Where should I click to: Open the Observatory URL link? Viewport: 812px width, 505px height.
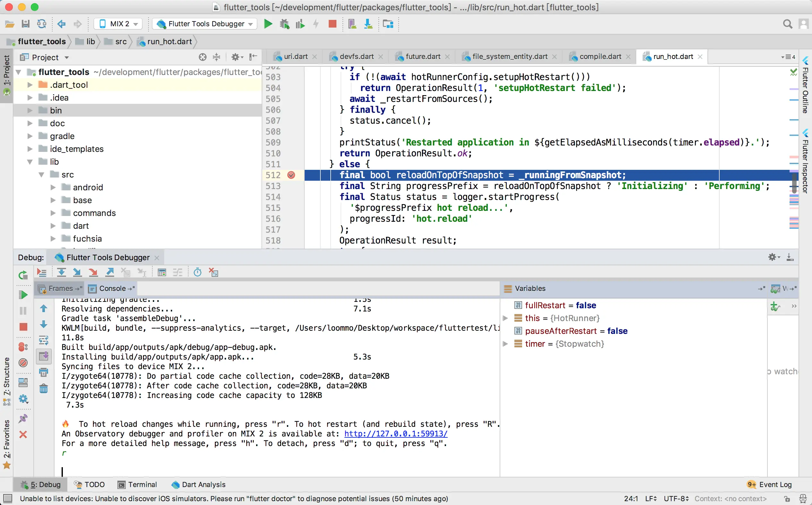395,434
